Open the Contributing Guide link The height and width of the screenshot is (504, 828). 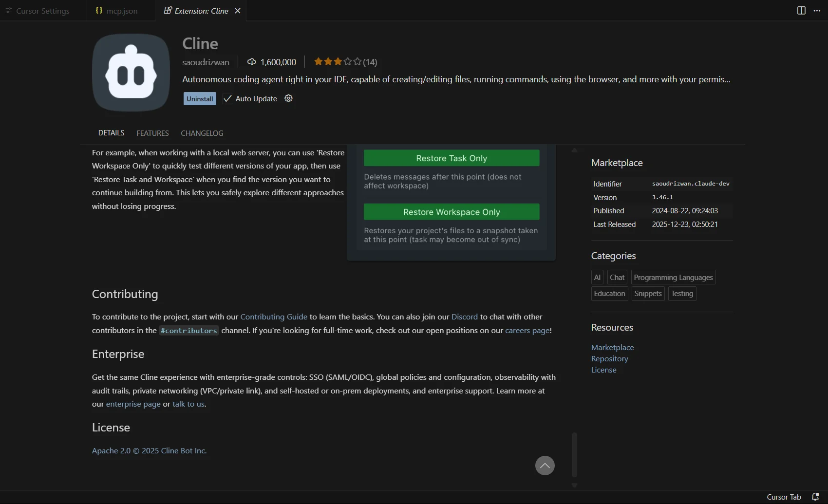pos(274,317)
